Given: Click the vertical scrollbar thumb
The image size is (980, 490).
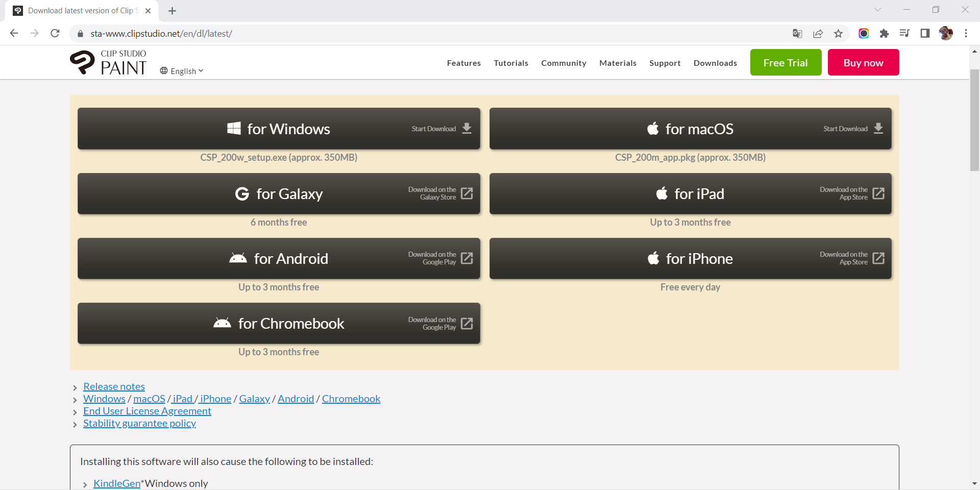Looking at the screenshot, I should [974, 120].
